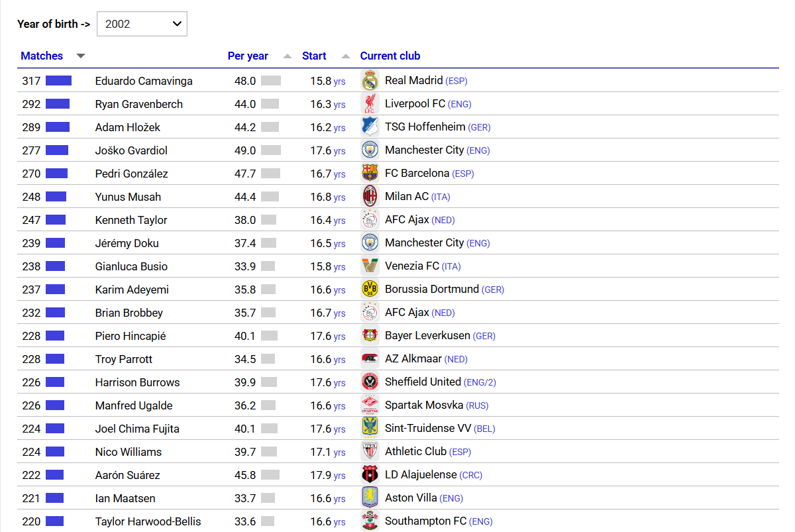Click the Venezia FC crest icon
The height and width of the screenshot is (532, 795).
[x=370, y=266]
